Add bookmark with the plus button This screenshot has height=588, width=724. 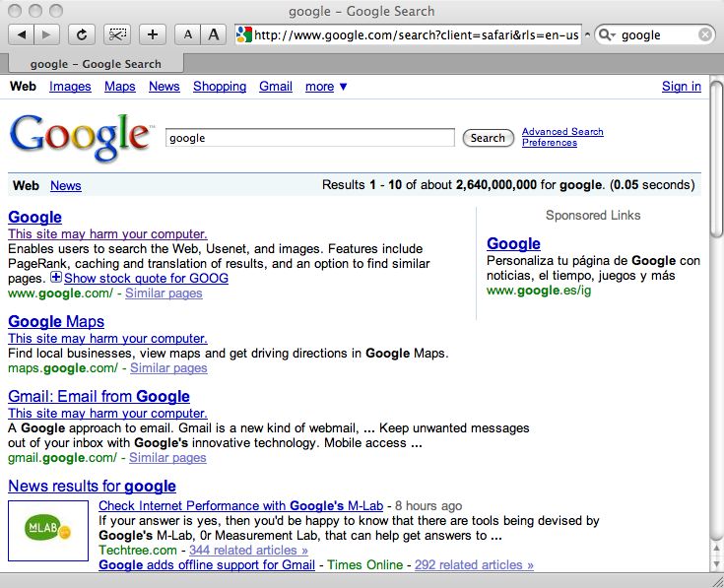[153, 34]
